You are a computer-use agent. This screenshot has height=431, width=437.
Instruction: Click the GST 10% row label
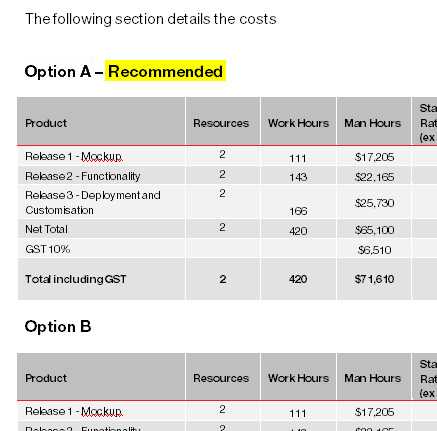click(47, 249)
